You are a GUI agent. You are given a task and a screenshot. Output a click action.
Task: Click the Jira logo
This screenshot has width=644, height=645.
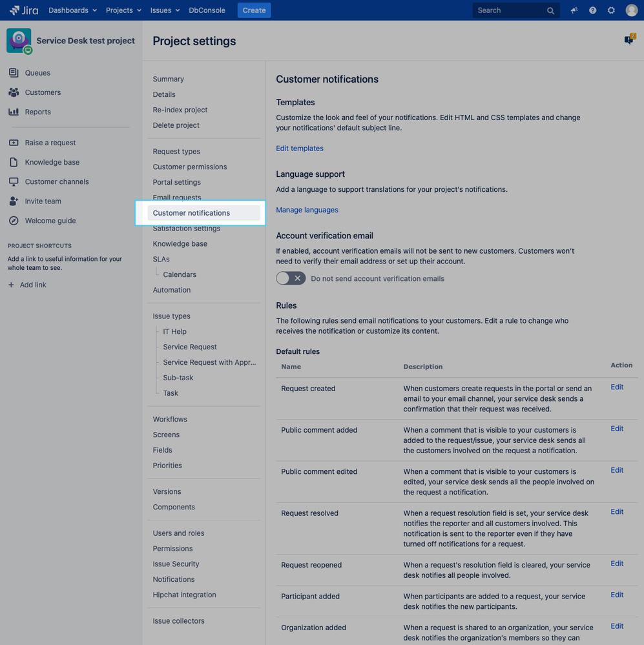[x=24, y=10]
